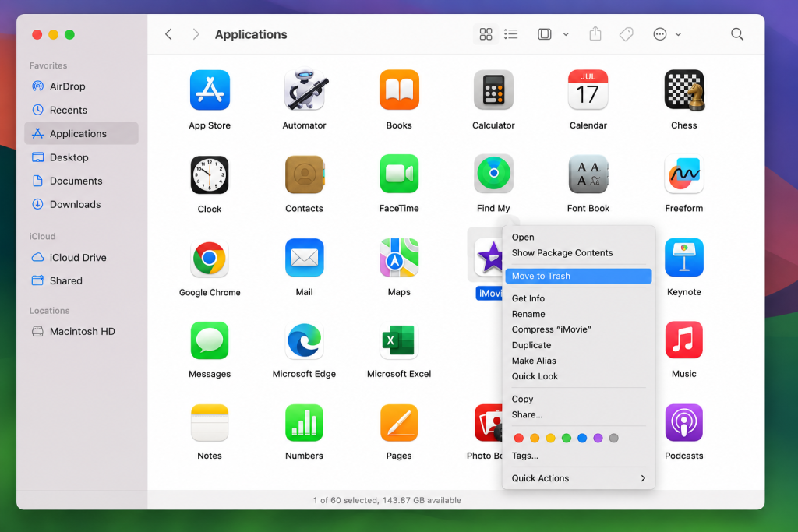
Task: Select the FaceTime app icon
Action: [x=399, y=174]
